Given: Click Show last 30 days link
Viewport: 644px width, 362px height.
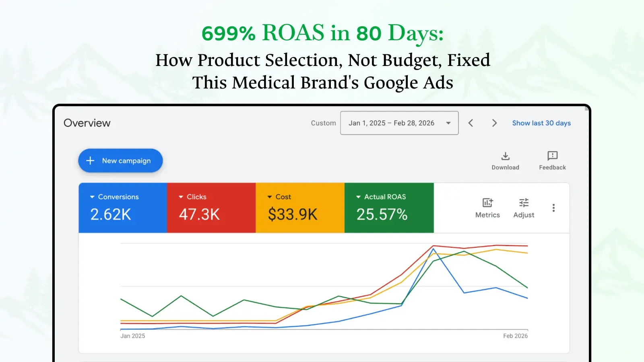Looking at the screenshot, I should coord(541,123).
